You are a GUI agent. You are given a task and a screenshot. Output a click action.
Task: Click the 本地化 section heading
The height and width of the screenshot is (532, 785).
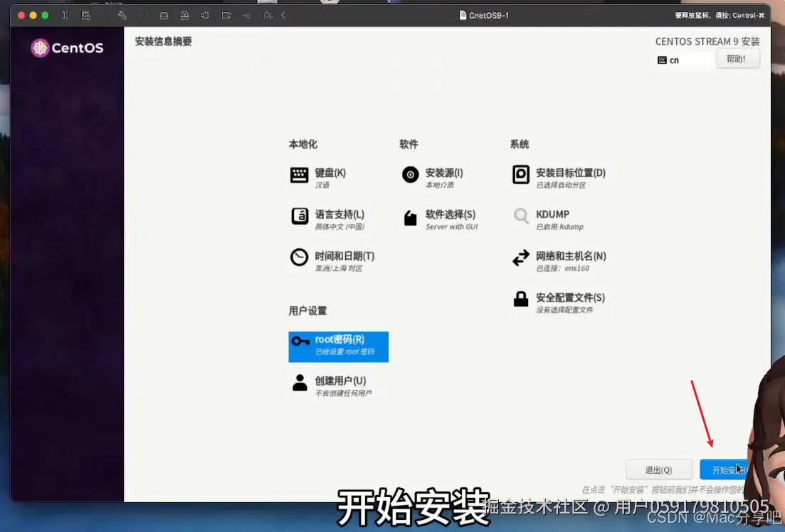point(303,144)
